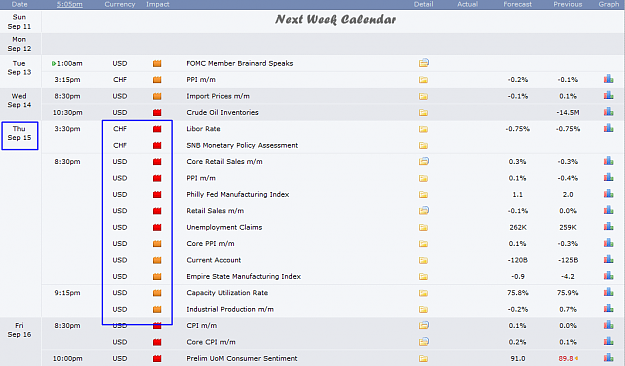Click the 1:00am time for Brainard speech
625x366 pixels.
click(x=69, y=63)
